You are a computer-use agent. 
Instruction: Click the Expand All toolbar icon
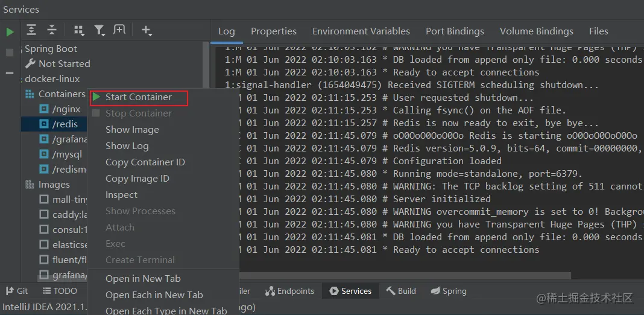tap(31, 30)
